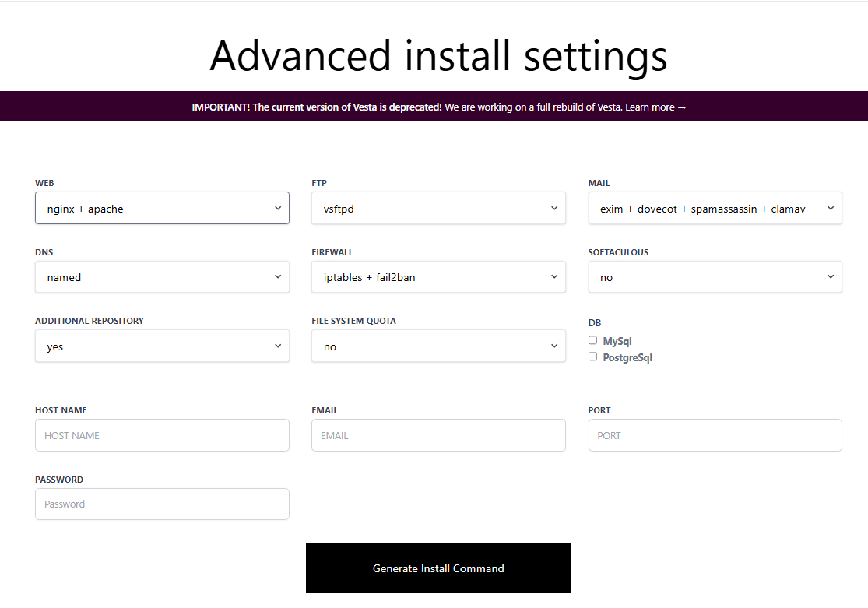Click the Generate Install Command button
Viewport: 868px width, 608px height.
pyautogui.click(x=438, y=568)
